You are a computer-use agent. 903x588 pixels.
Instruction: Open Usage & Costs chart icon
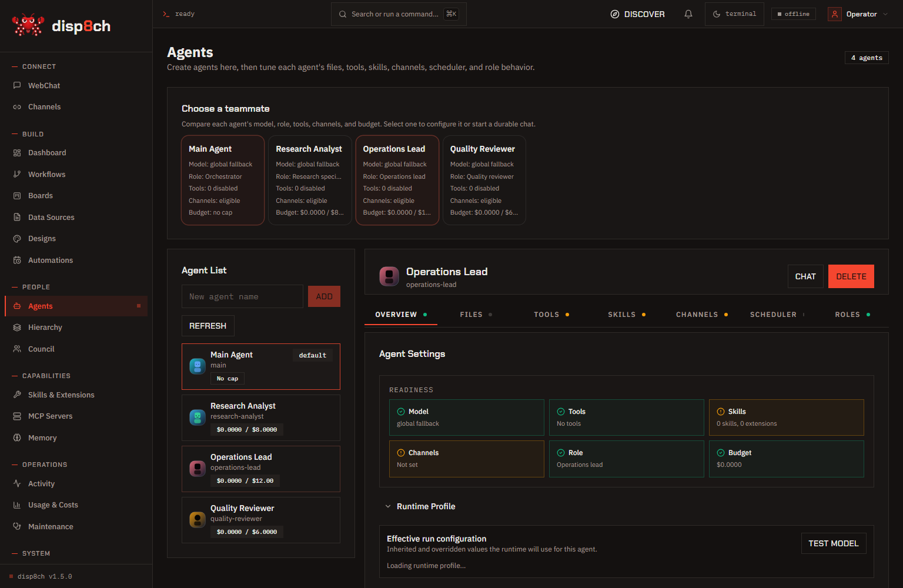click(17, 505)
